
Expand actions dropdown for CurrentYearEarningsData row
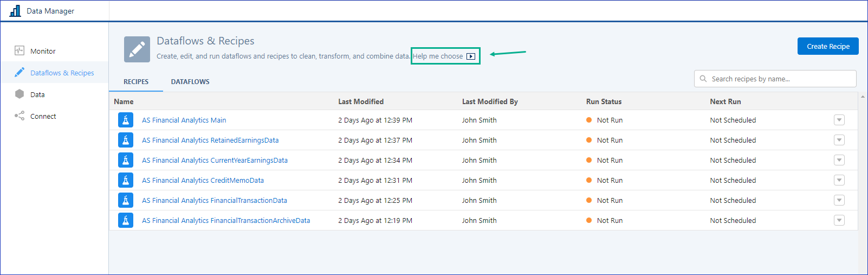point(839,160)
